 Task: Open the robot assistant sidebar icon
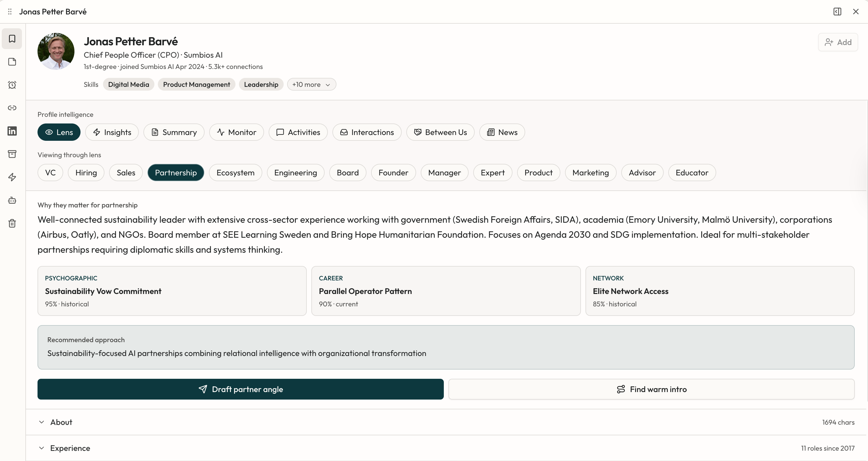12,200
